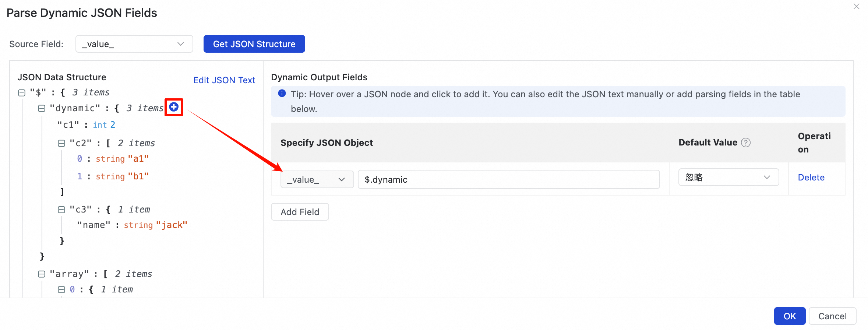
Task: Confirm with the OK button
Action: pyautogui.click(x=790, y=316)
